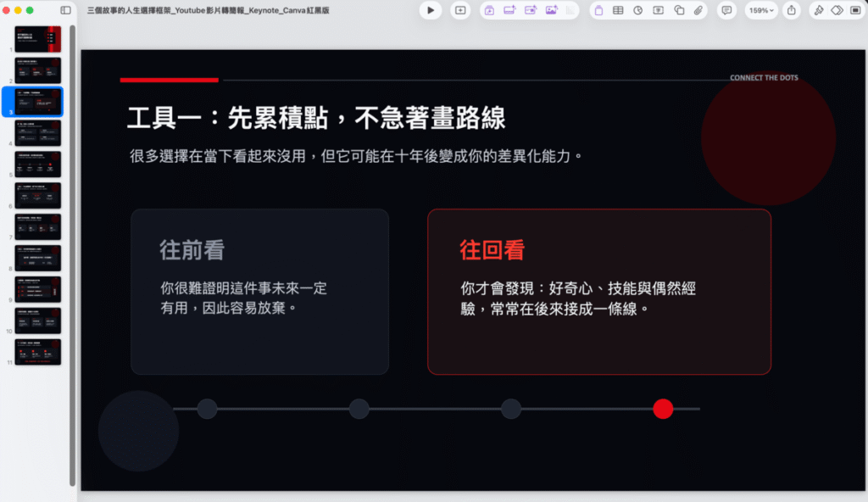
Task: Insert a table from the toolbar
Action: pos(618,10)
